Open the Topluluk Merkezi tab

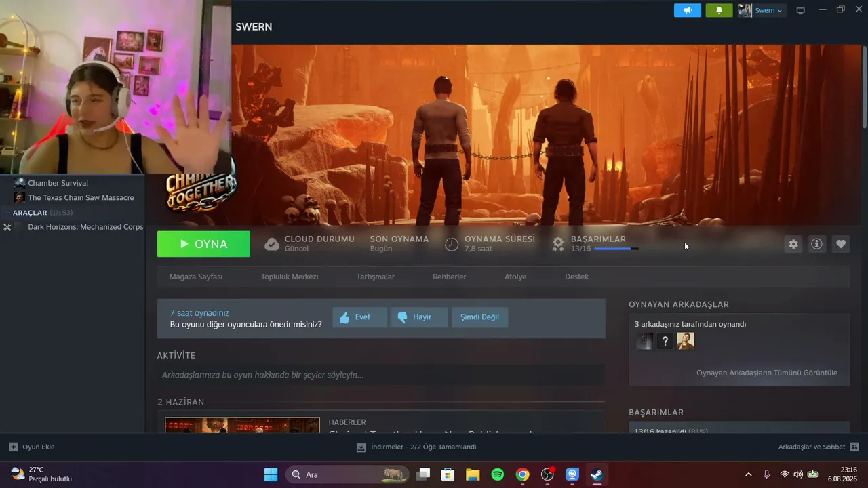pyautogui.click(x=290, y=277)
